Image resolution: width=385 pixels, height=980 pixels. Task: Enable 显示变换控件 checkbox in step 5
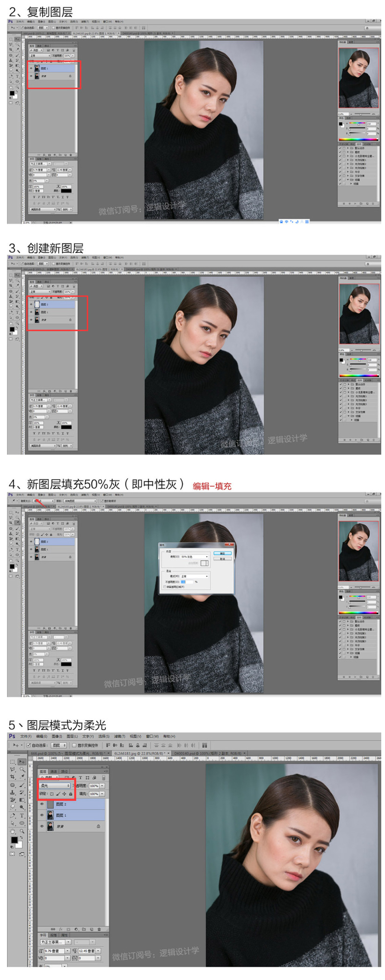tap(74, 745)
